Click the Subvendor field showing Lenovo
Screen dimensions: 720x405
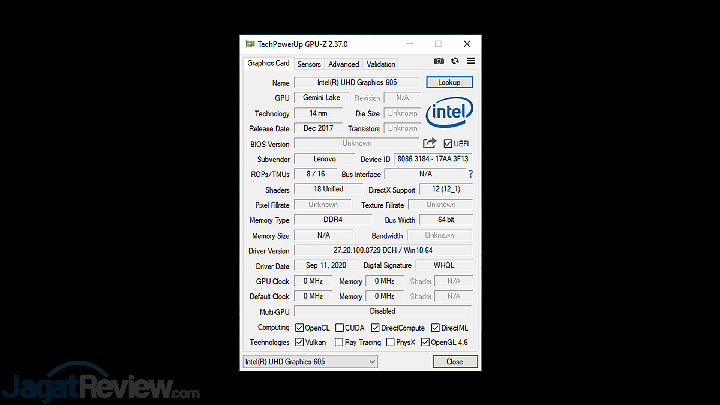(x=324, y=159)
